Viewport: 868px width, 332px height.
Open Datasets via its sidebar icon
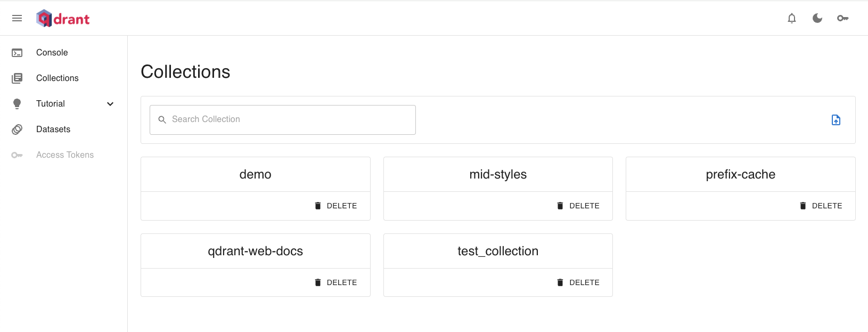[17, 129]
